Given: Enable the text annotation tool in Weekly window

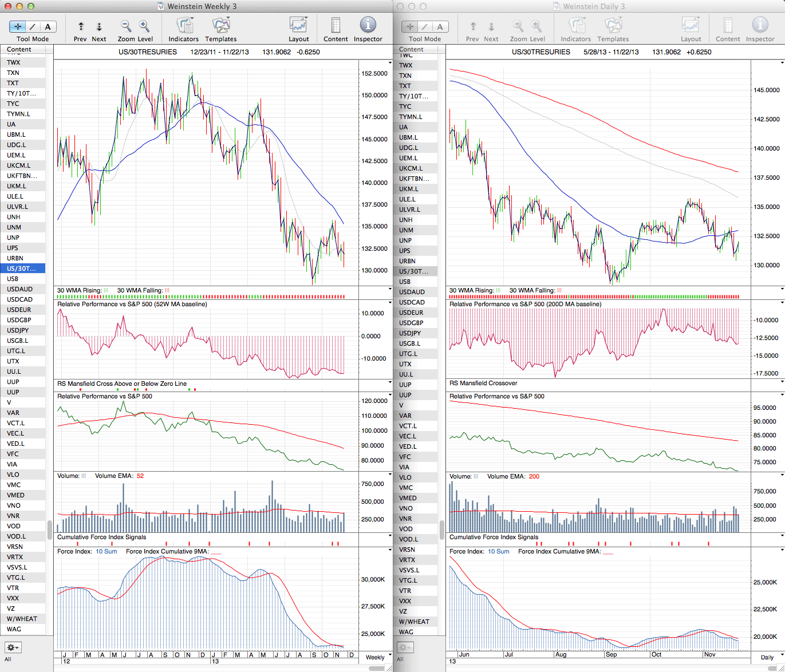Looking at the screenshot, I should [48, 27].
